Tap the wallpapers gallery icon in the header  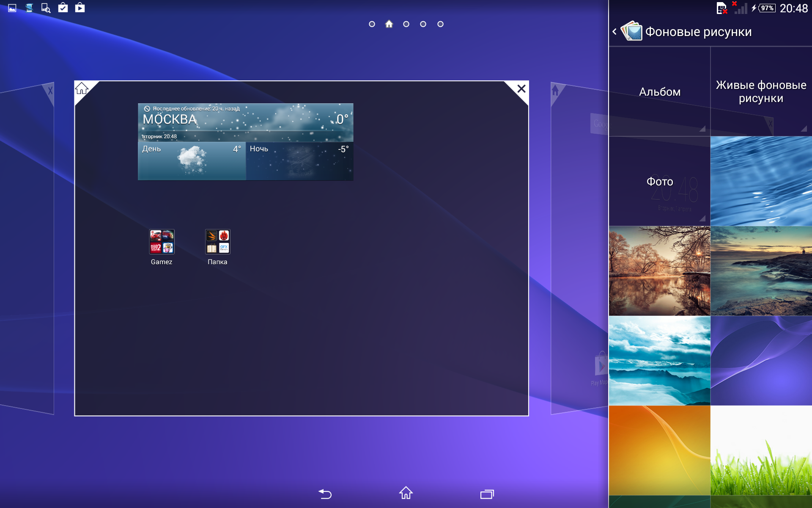pos(631,31)
